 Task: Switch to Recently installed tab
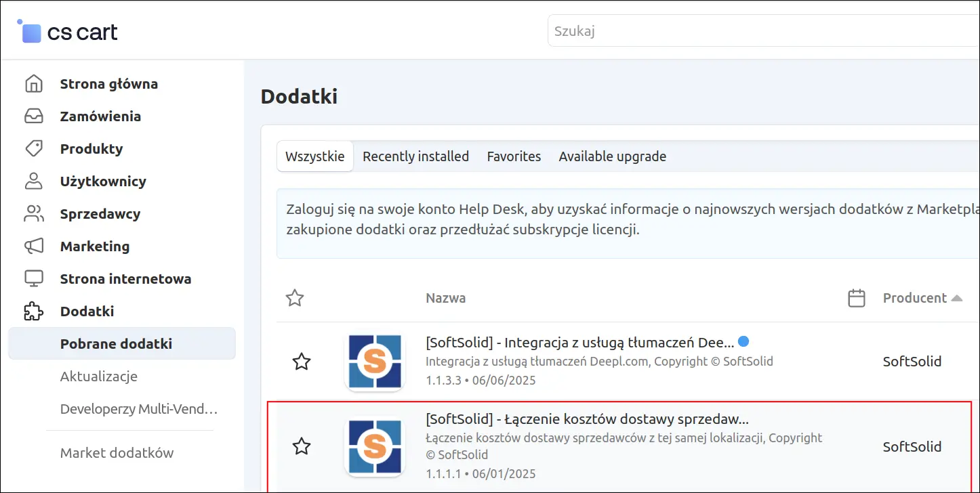tap(416, 156)
